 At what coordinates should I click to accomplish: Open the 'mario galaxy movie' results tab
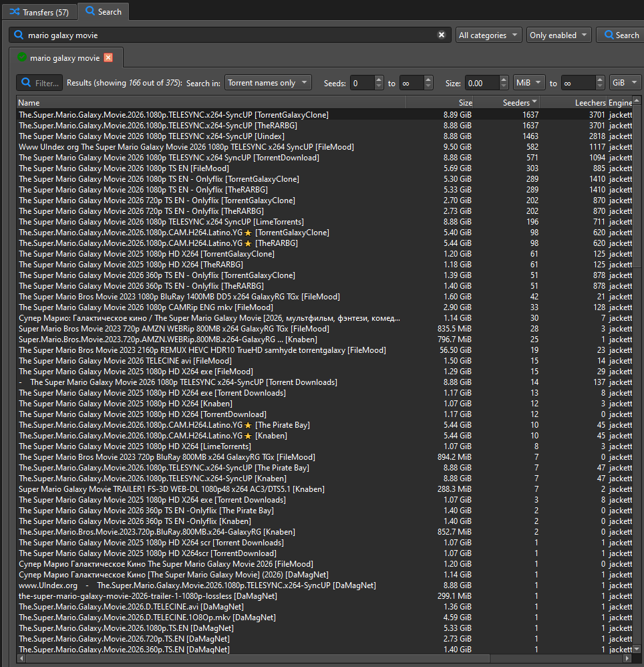tap(65, 58)
